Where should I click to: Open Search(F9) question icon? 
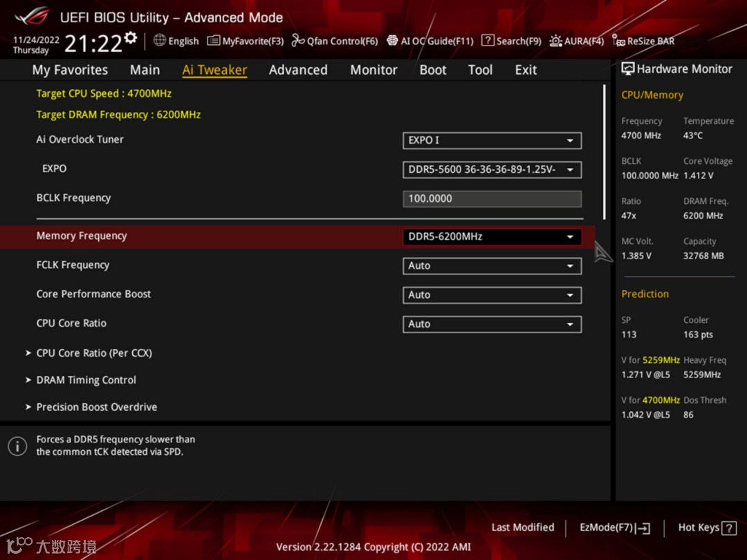(488, 41)
